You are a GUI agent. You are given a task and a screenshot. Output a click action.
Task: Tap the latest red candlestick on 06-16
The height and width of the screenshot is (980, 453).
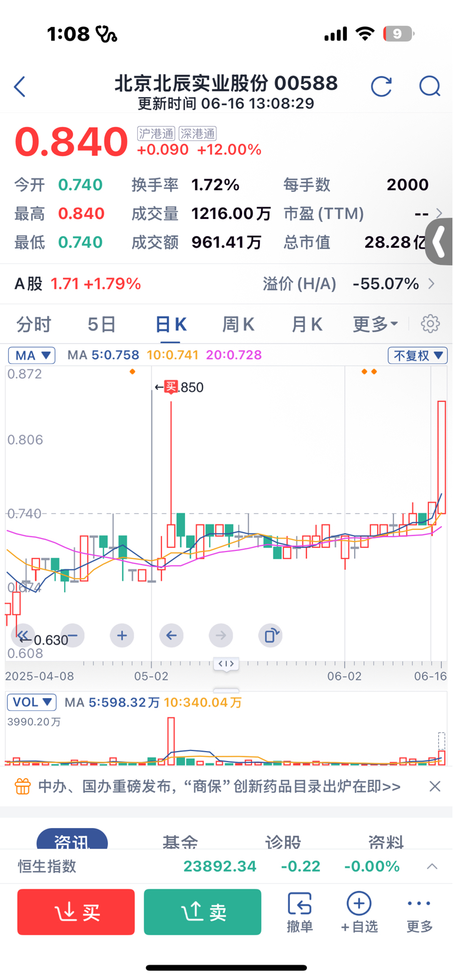point(442,457)
